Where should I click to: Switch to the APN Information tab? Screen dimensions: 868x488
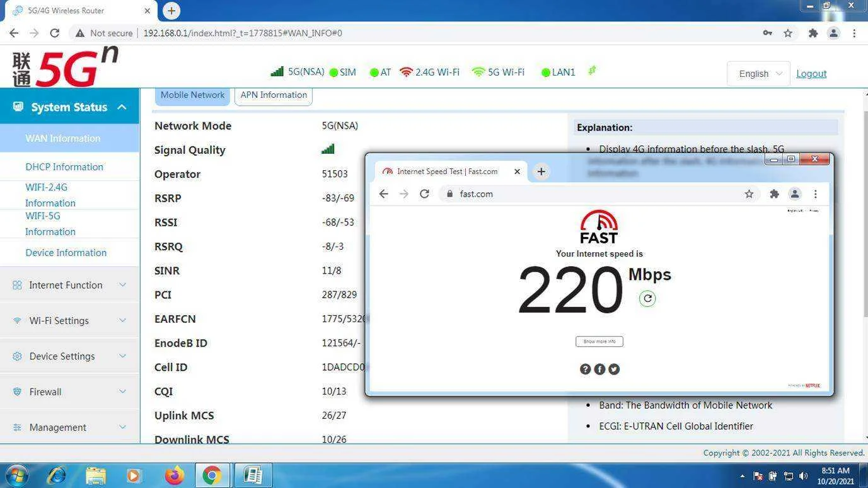click(x=274, y=95)
